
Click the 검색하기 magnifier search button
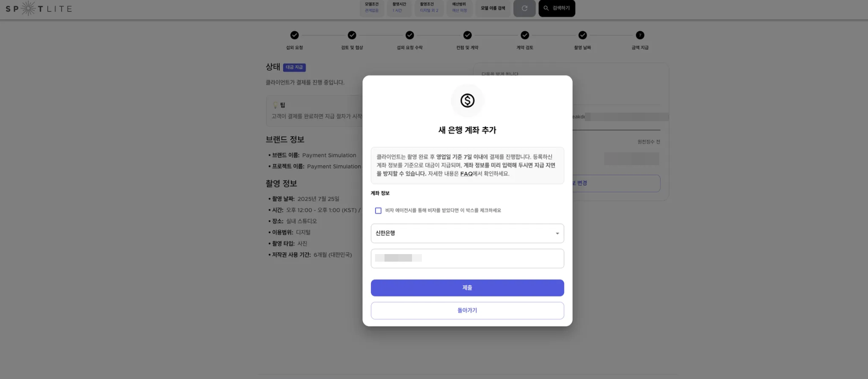[556, 8]
